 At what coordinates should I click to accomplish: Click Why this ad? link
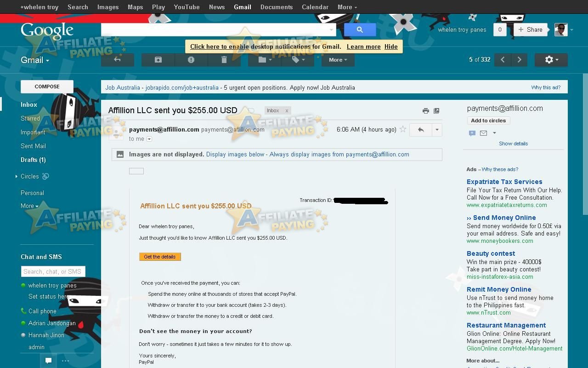pyautogui.click(x=546, y=87)
